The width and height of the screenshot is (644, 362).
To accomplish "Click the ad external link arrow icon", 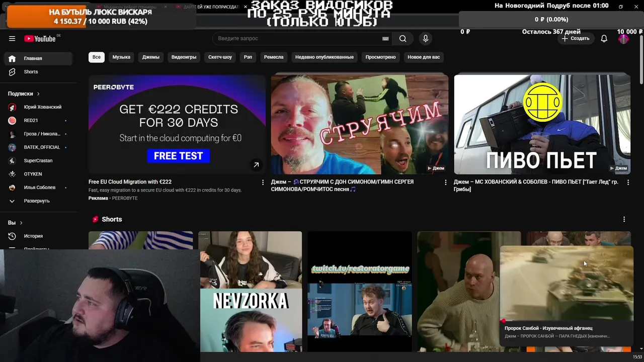I will (256, 164).
